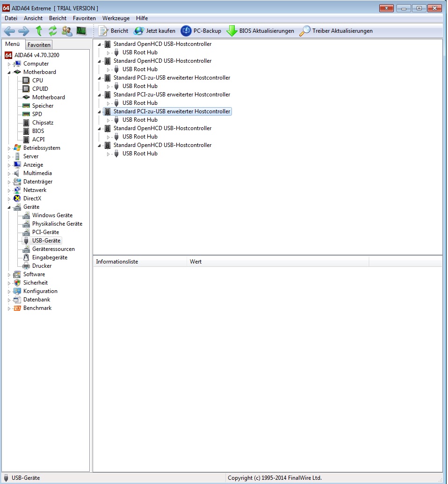This screenshot has height=484, width=448.
Task: Go forward with the blue right arrow
Action: tap(24, 31)
